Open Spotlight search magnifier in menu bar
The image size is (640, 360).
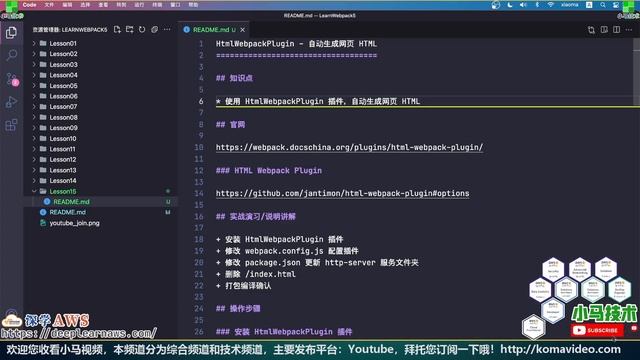603,5
